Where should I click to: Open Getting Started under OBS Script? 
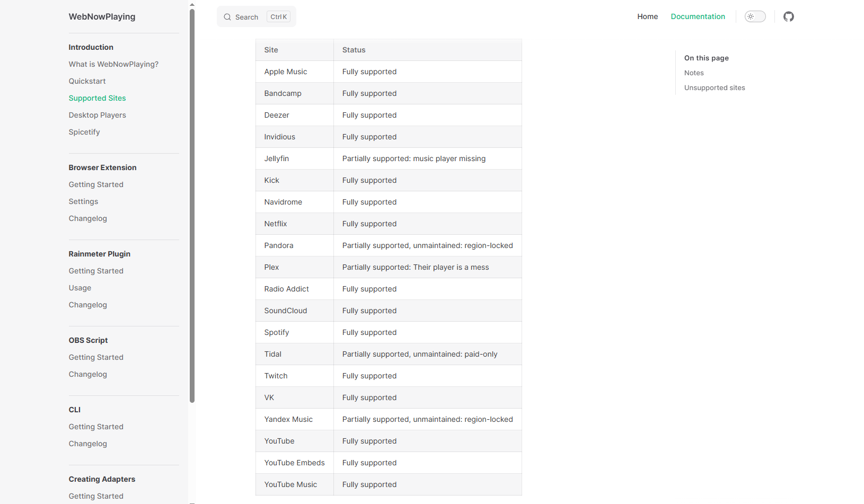coord(96,357)
